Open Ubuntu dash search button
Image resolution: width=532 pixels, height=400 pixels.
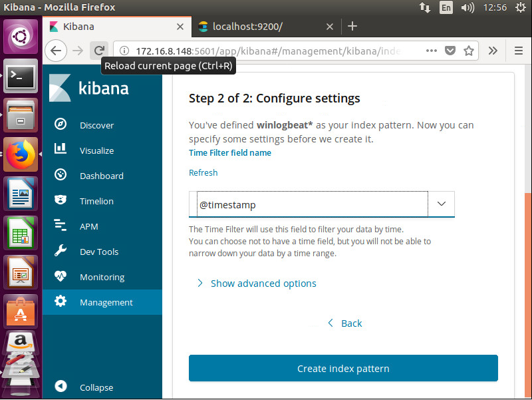pos(21,37)
